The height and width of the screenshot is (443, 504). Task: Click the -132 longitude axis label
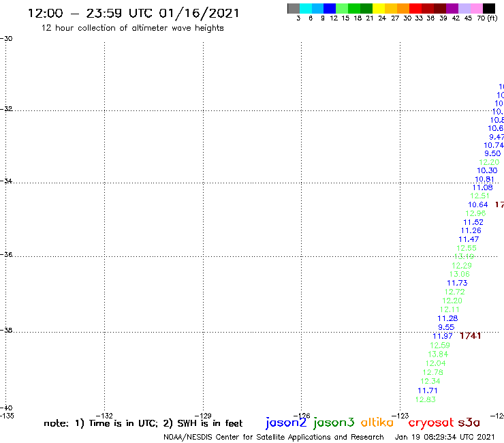click(104, 416)
